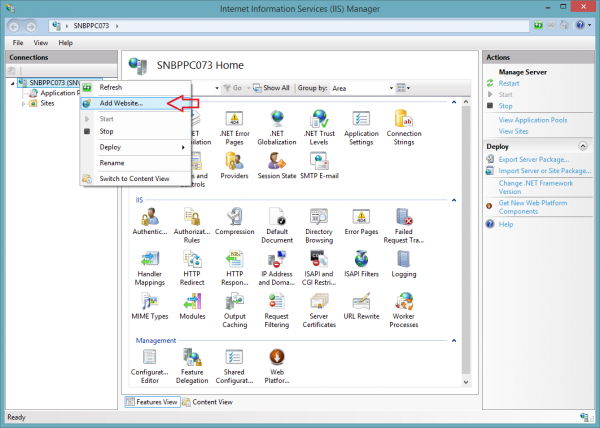
Task: Collapse the SNBPPC073 server node
Action: (x=13, y=83)
